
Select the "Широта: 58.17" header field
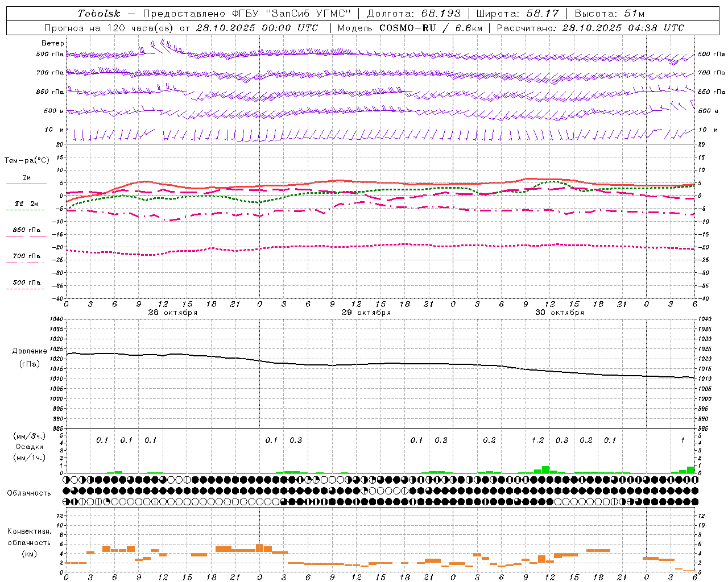coord(518,14)
